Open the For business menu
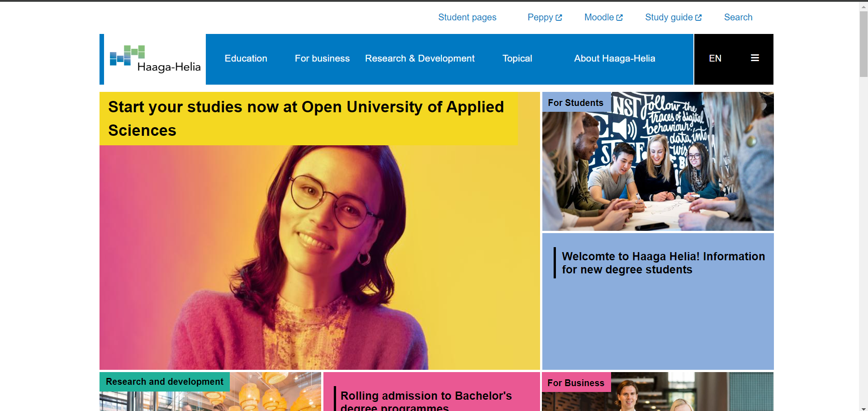This screenshot has height=411, width=868. [322, 58]
